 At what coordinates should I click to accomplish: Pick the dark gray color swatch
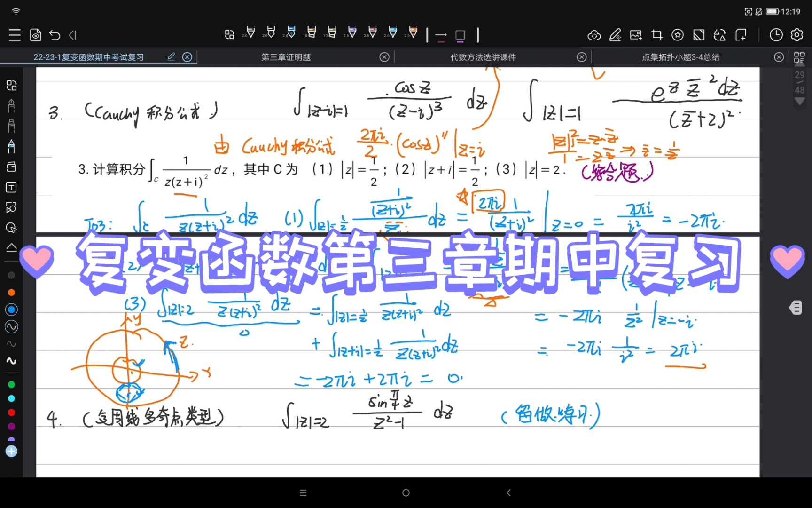[x=11, y=275]
